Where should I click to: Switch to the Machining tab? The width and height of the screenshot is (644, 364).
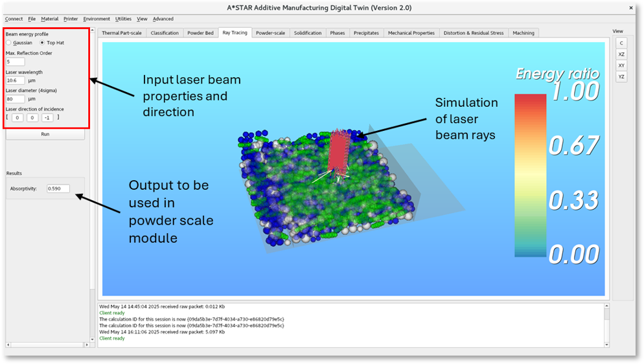click(523, 33)
